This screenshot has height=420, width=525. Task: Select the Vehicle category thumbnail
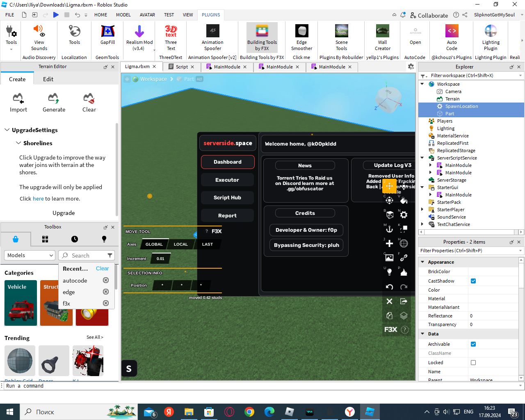coord(21,303)
